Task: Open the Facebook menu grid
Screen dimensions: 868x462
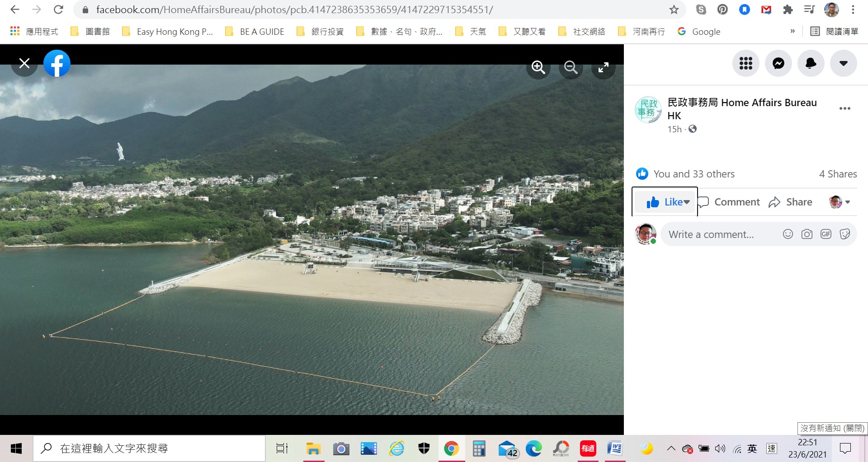Action: click(745, 63)
